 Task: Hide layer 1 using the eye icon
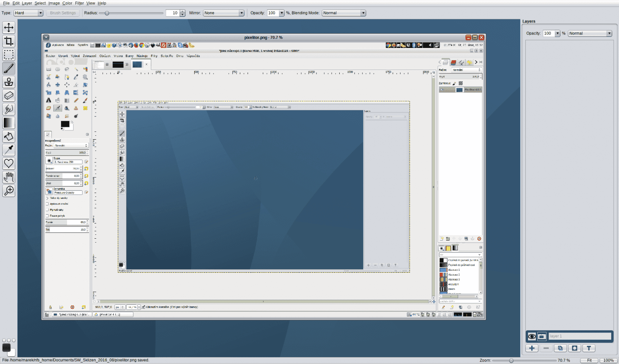[532, 337]
